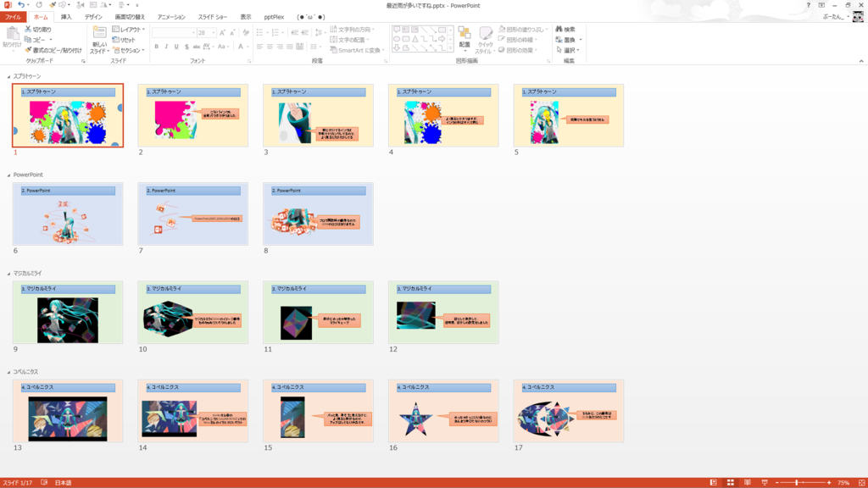Toggle justify text alignment

(290, 47)
